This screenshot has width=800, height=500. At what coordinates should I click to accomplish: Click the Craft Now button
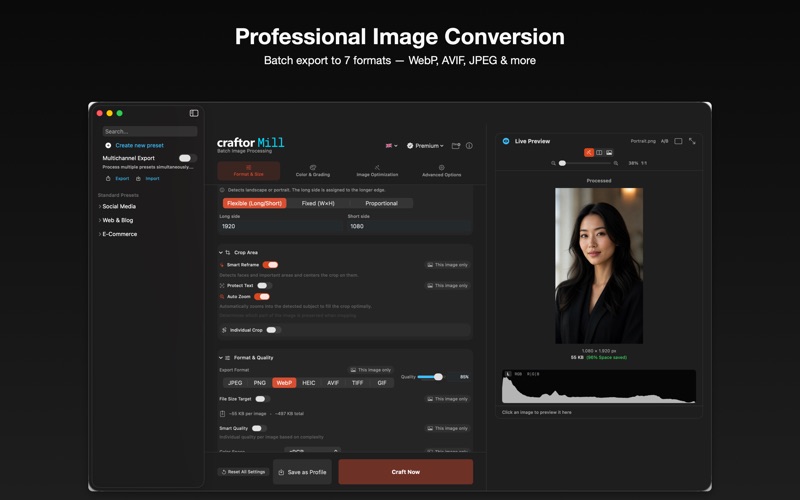pyautogui.click(x=406, y=472)
